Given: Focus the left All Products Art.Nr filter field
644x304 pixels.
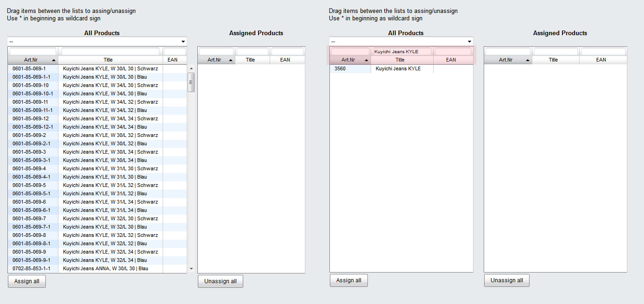Looking at the screenshot, I should (x=33, y=51).
